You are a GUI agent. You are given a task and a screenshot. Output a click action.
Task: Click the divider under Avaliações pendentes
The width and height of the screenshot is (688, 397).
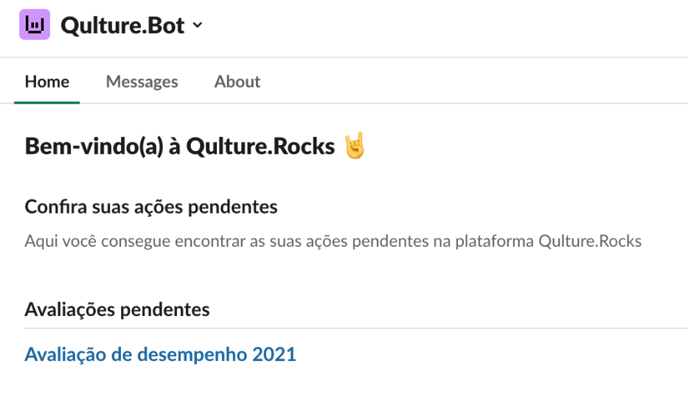click(x=356, y=328)
